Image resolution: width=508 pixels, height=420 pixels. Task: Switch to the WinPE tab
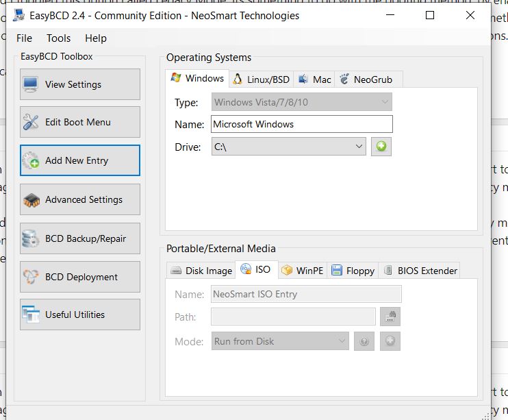click(303, 271)
